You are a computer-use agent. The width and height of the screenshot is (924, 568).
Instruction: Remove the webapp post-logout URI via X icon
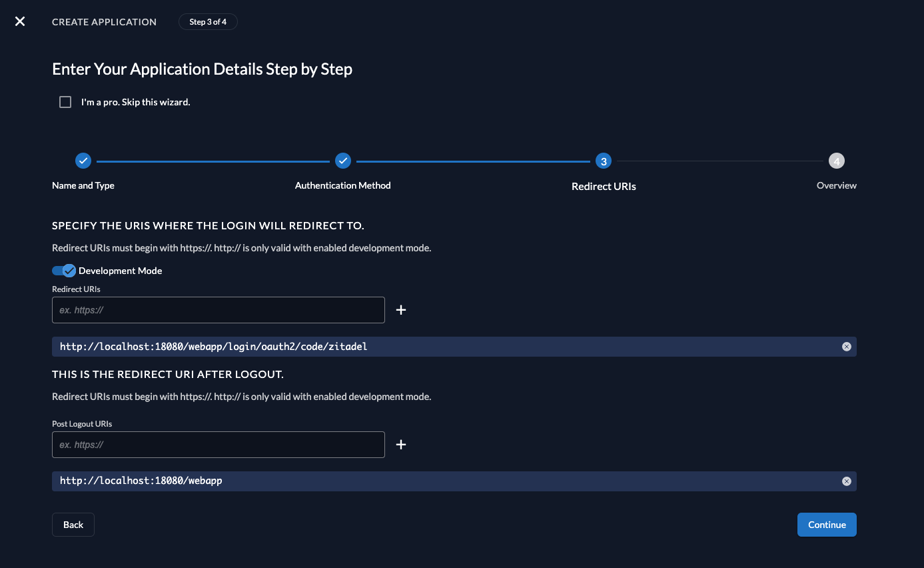click(x=847, y=481)
